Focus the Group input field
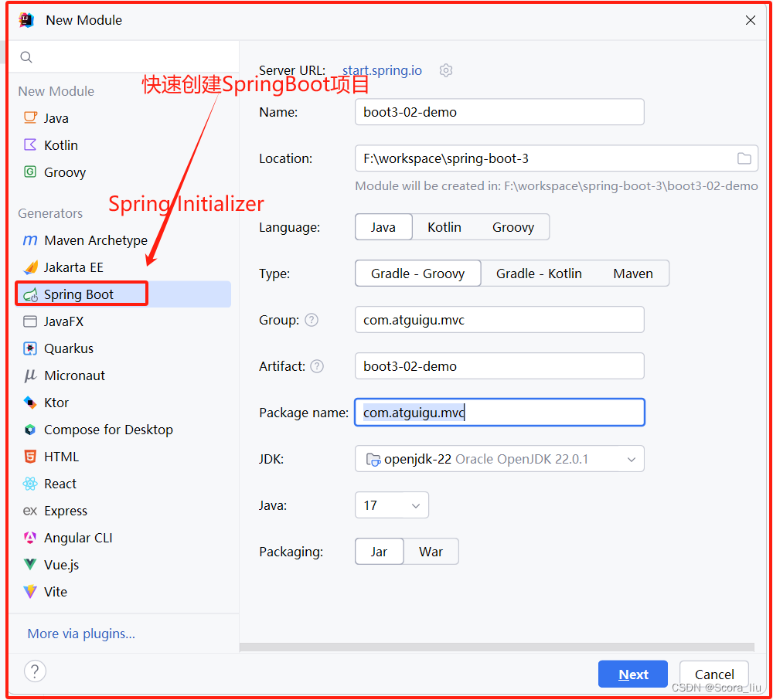Image resolution: width=773 pixels, height=700 pixels. 499,320
